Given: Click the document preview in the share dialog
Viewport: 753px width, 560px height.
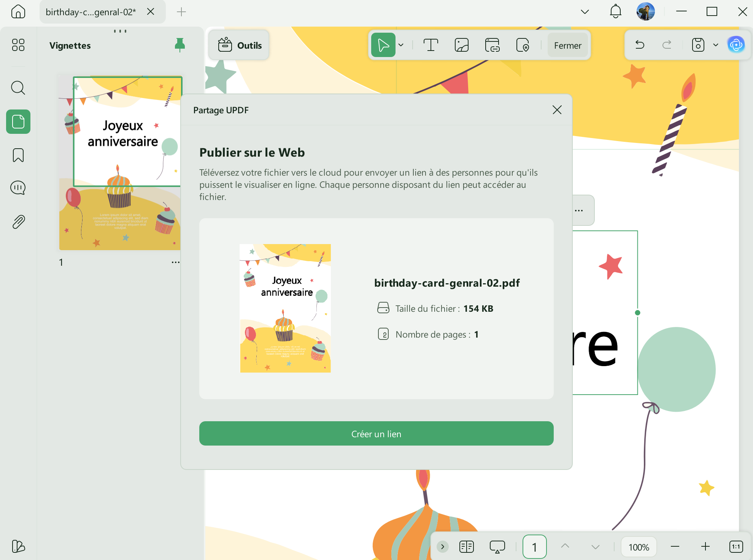Looking at the screenshot, I should tap(285, 308).
